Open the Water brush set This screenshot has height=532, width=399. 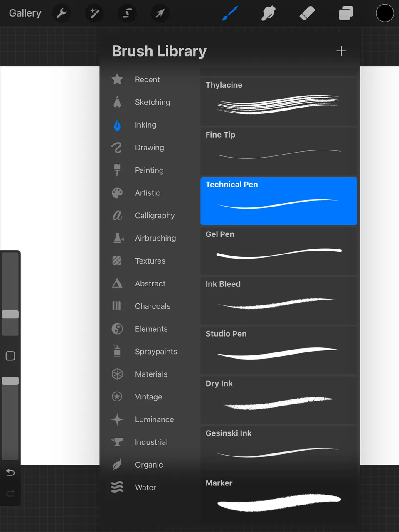point(150,487)
